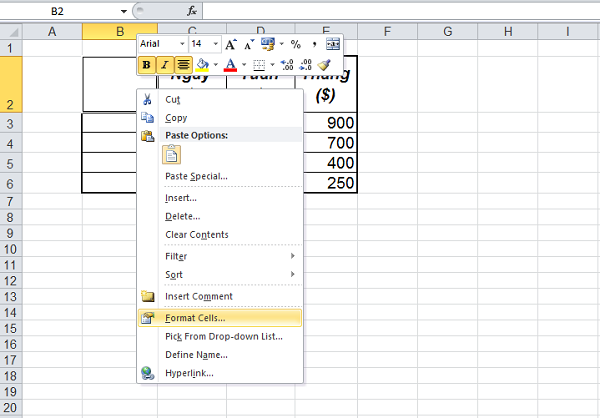This screenshot has width=600, height=418.
Task: Click the Decrease Decimal icon
Action: click(305, 65)
